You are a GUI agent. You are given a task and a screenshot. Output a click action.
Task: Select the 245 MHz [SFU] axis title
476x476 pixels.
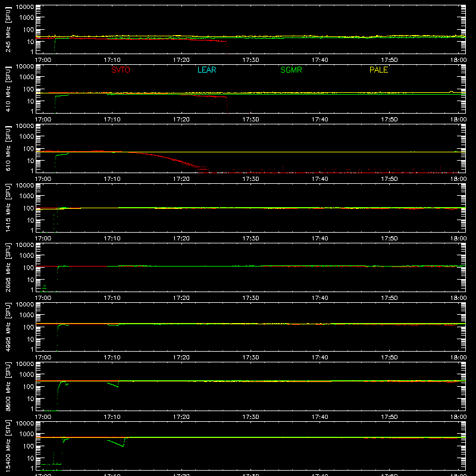(8, 29)
